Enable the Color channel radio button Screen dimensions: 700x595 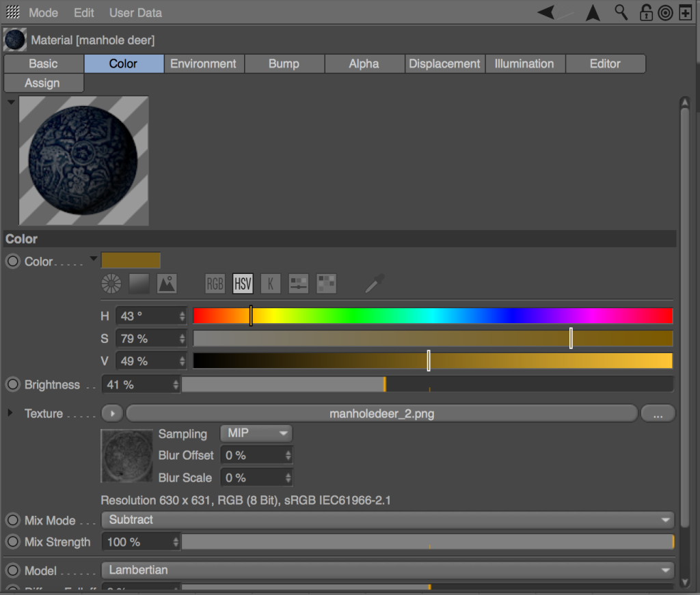coord(12,260)
